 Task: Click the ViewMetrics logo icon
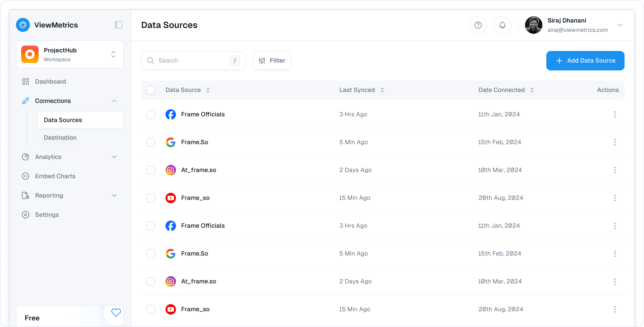click(x=23, y=25)
